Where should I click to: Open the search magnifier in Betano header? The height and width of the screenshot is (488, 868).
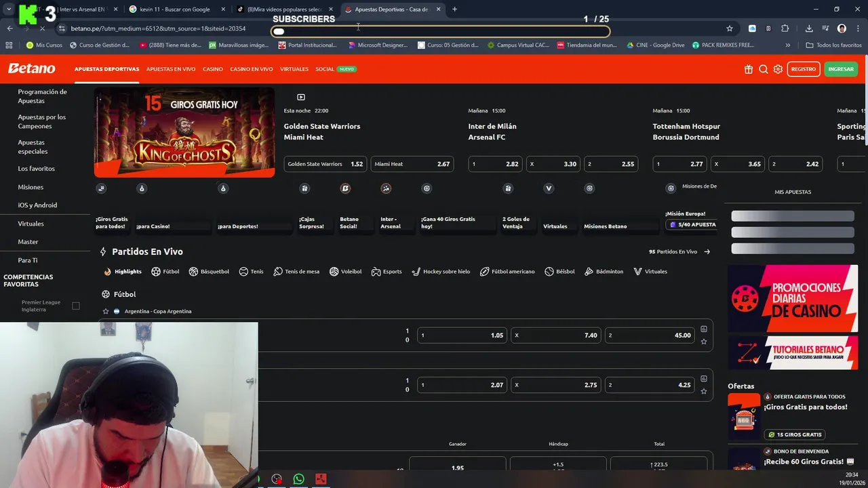pyautogui.click(x=764, y=69)
